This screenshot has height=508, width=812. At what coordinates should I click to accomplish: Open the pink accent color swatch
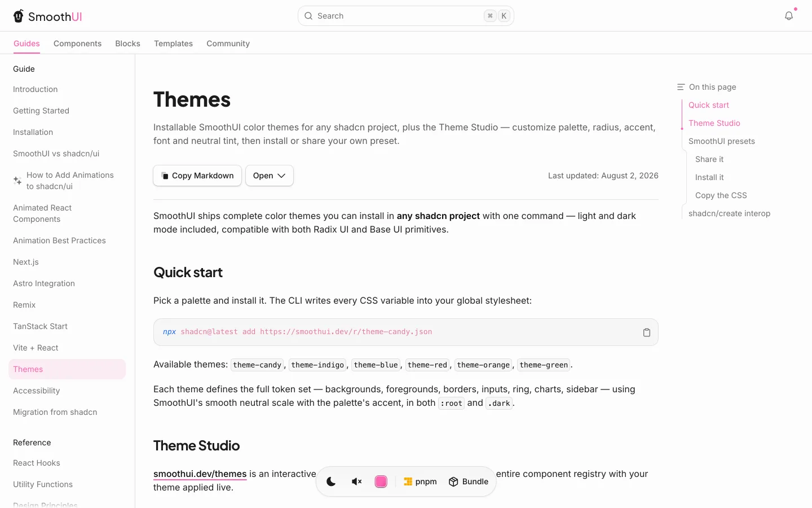click(x=381, y=481)
